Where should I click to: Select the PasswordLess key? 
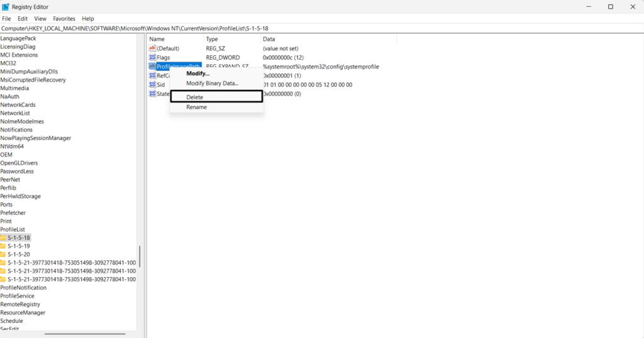[17, 171]
